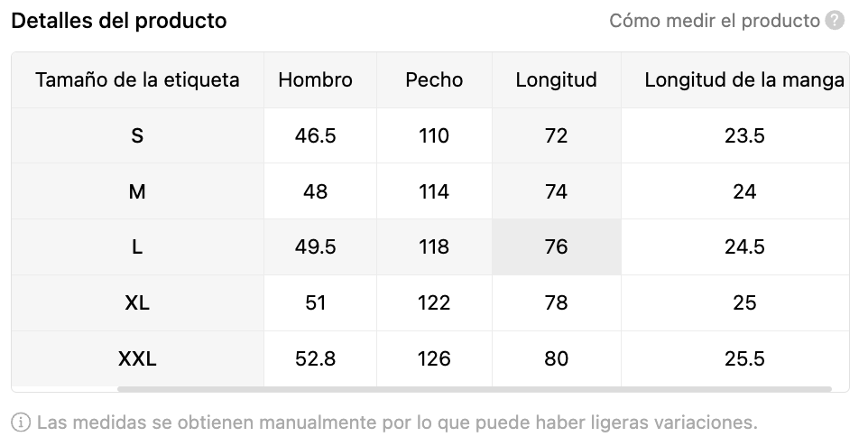Viewport: 868px width, 446px height.
Task: Click the size L row label
Action: click(x=137, y=247)
